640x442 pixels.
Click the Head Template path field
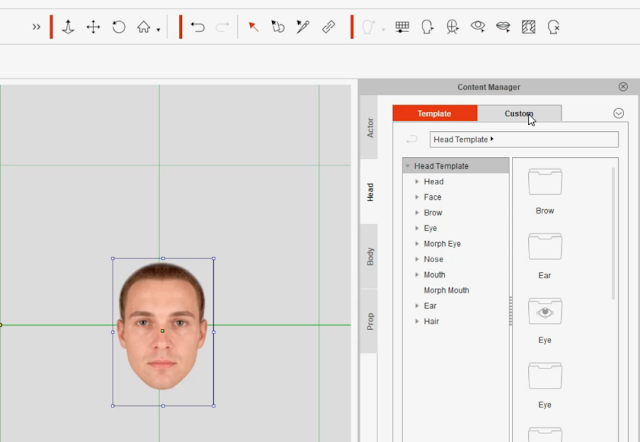click(524, 140)
